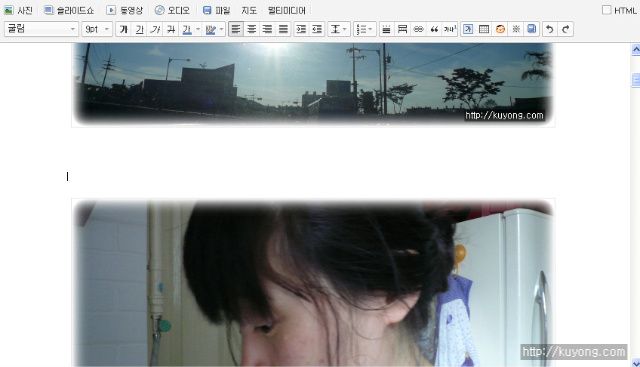Justify the text alignment
This screenshot has height=367, width=640.
click(283, 29)
